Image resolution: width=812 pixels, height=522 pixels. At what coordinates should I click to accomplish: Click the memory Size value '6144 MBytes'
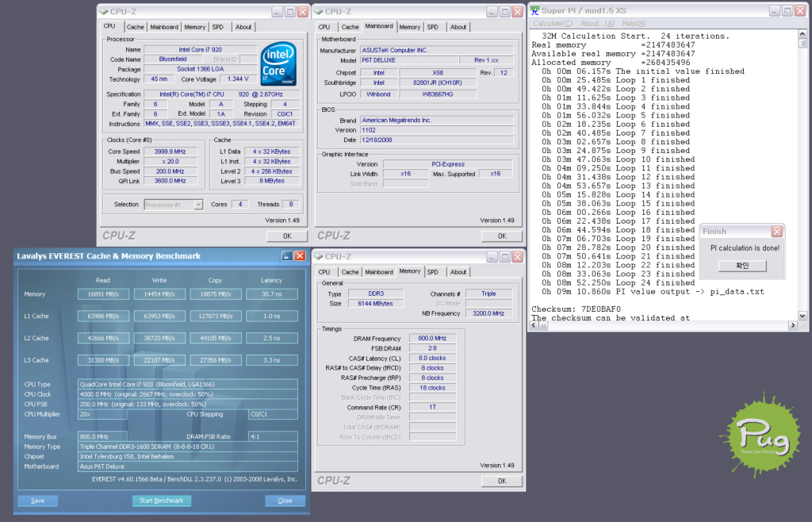[376, 304]
